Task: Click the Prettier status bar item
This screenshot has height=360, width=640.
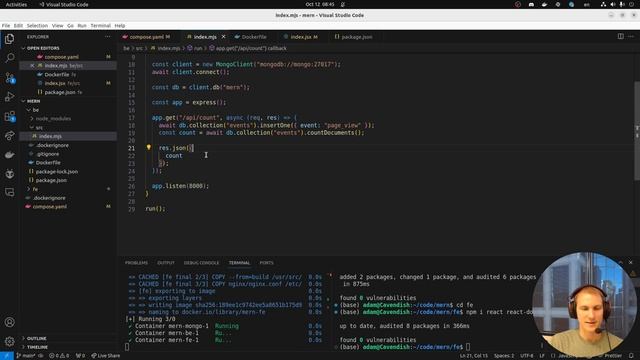Action: tap(611, 356)
